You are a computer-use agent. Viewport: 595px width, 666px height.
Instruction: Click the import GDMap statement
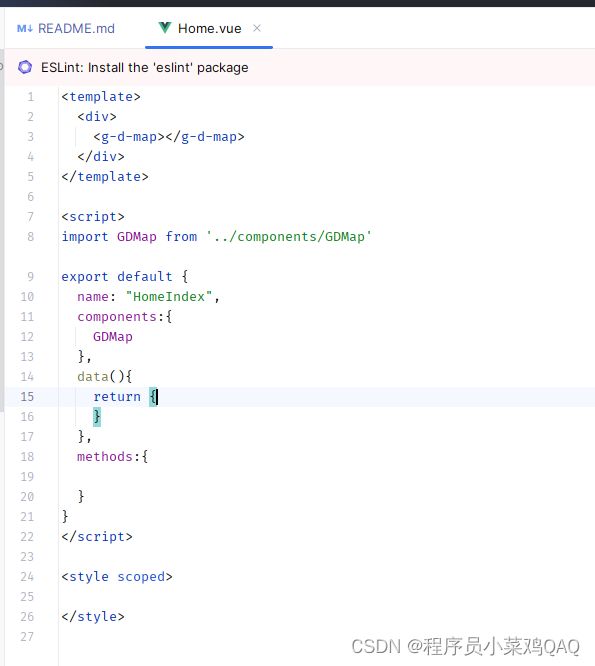point(217,237)
